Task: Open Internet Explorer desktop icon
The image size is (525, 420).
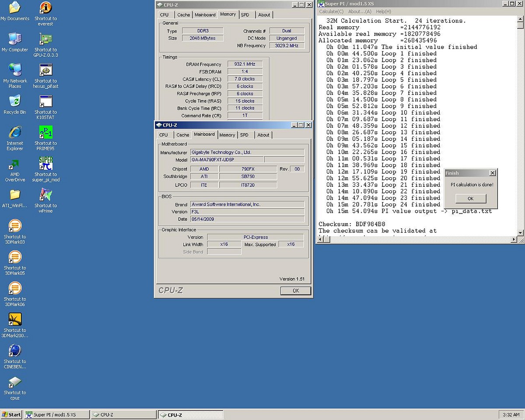Action: (x=15, y=132)
